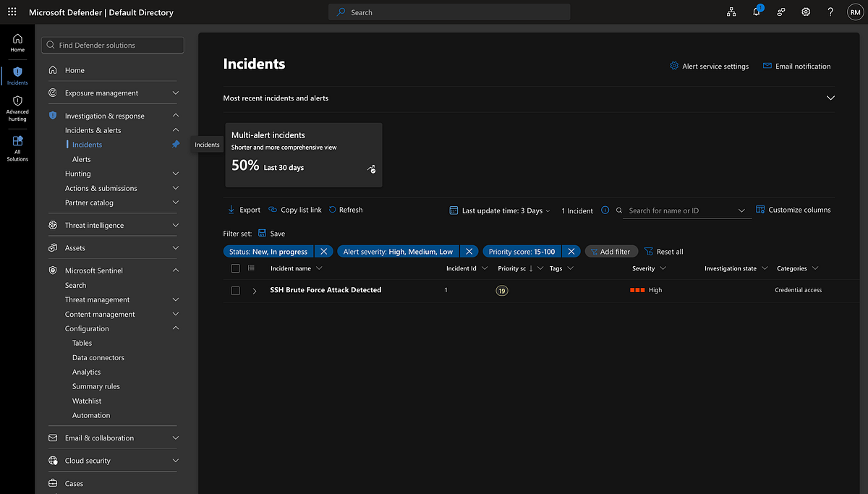Expand the SSH Brute Force incident row

tap(255, 291)
